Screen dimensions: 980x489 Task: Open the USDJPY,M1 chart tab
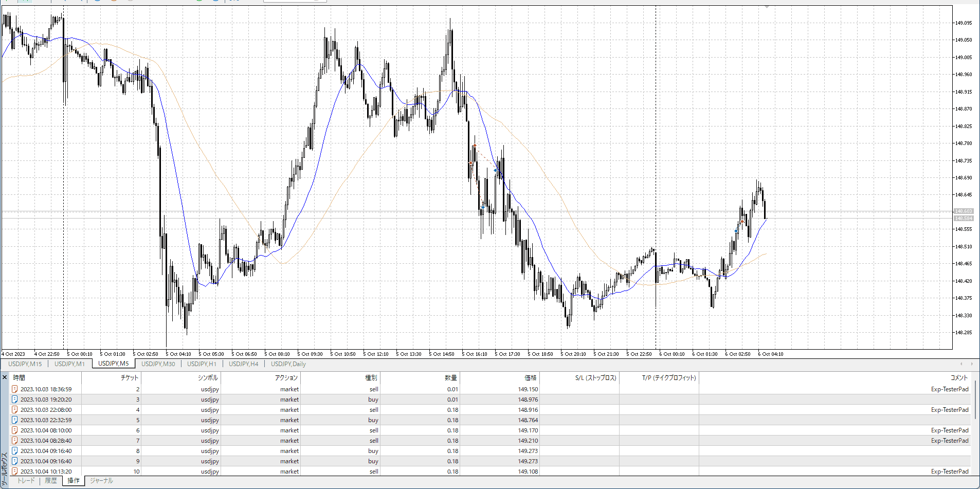click(x=69, y=364)
